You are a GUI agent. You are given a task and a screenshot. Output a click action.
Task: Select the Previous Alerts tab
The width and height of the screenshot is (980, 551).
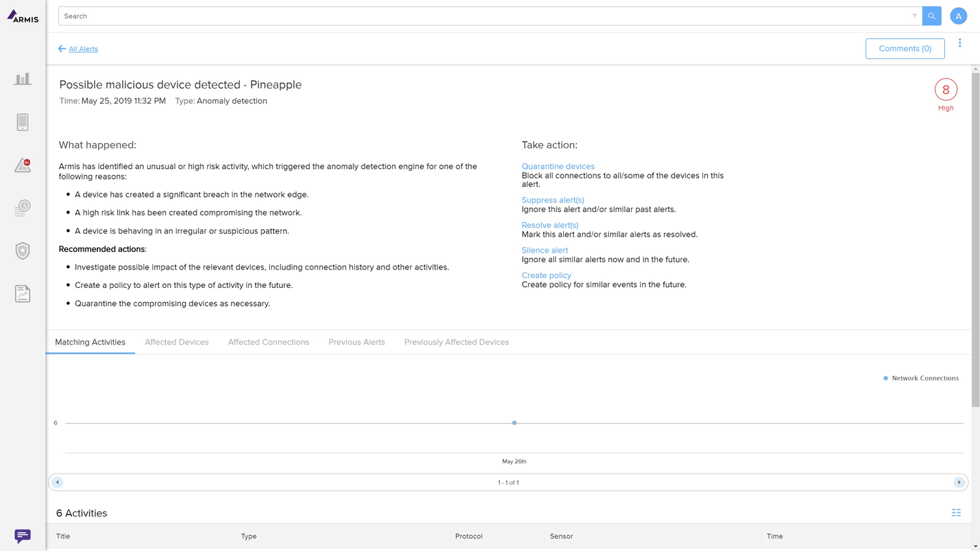point(356,341)
